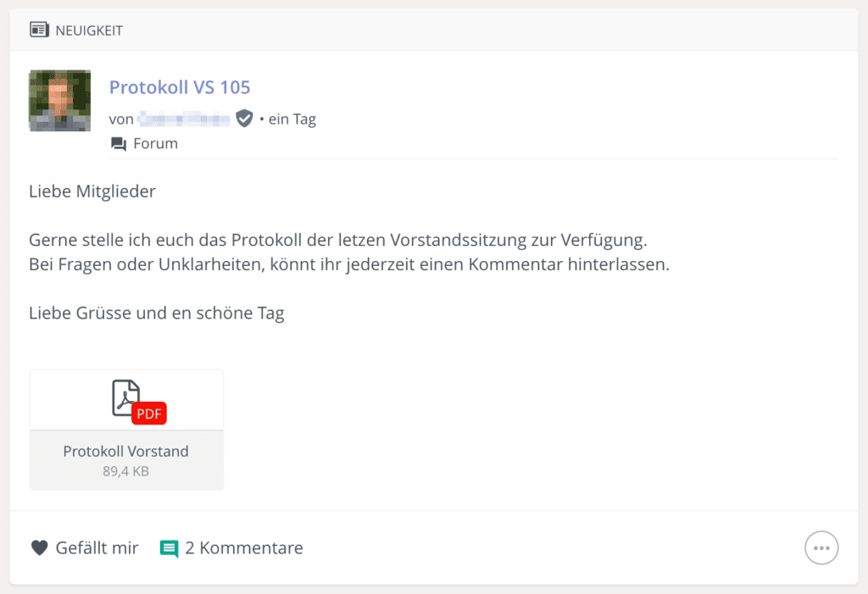Click the 'Gefällt mir' label

[97, 548]
